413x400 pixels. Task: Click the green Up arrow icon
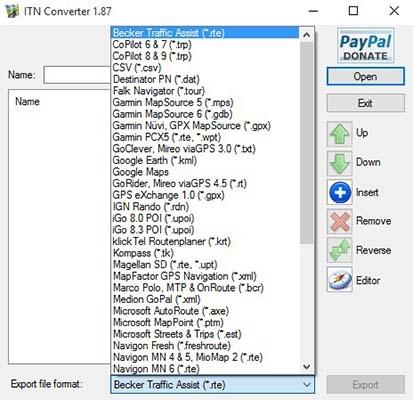click(339, 134)
